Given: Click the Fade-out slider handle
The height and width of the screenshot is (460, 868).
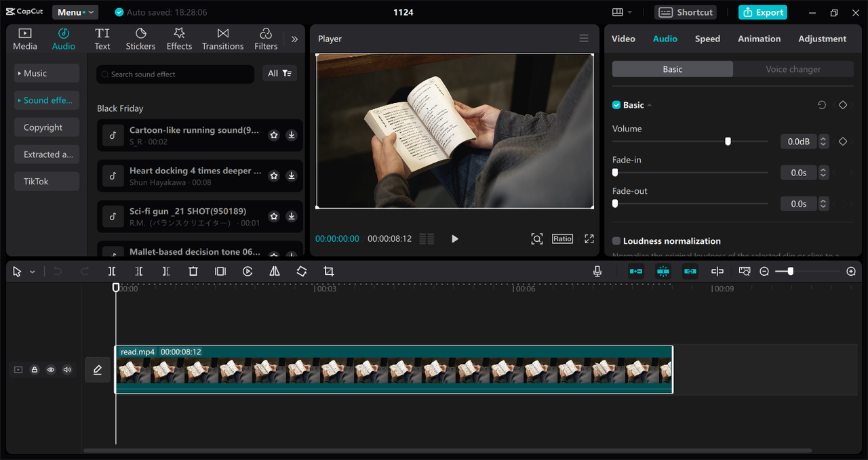Looking at the screenshot, I should [615, 204].
